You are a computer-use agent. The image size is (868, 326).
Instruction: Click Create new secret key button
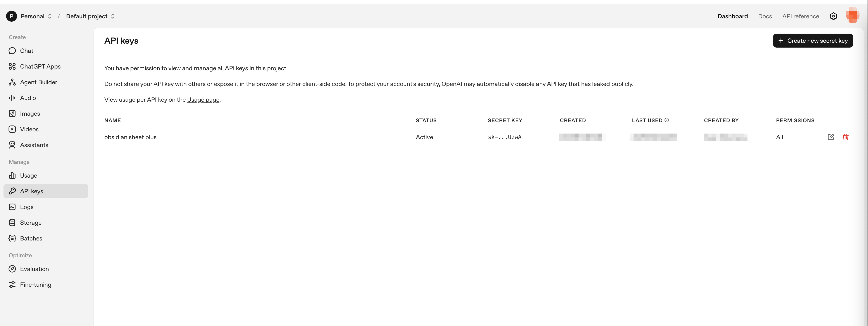pos(812,41)
